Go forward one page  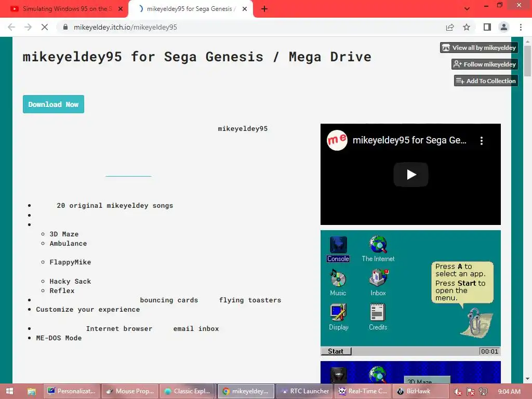click(x=28, y=27)
